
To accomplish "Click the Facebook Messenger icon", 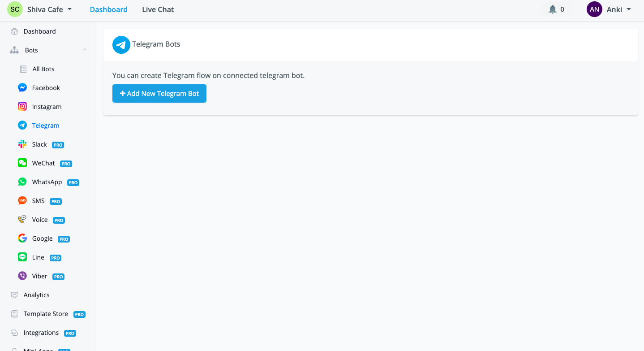I will click(x=22, y=88).
